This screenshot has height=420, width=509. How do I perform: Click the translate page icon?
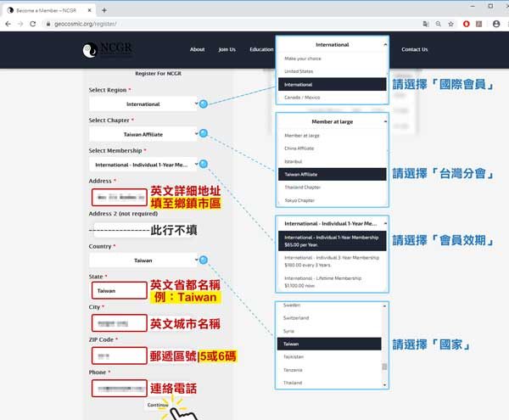[x=426, y=24]
